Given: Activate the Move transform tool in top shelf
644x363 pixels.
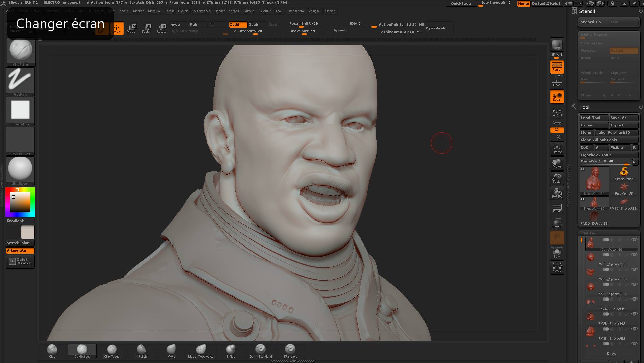Looking at the screenshot, I should tap(131, 28).
